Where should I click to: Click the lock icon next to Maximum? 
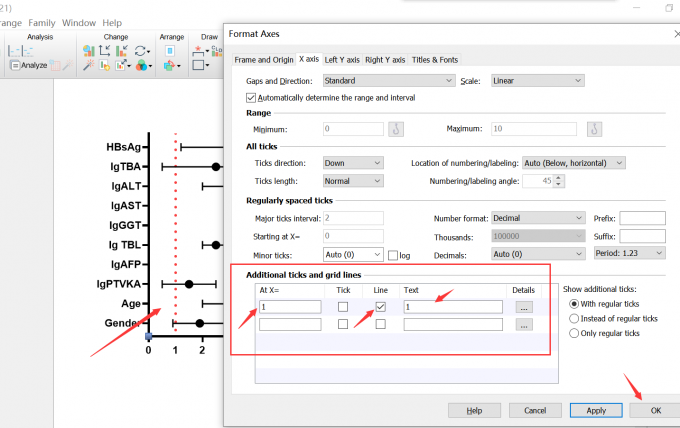[x=593, y=129]
